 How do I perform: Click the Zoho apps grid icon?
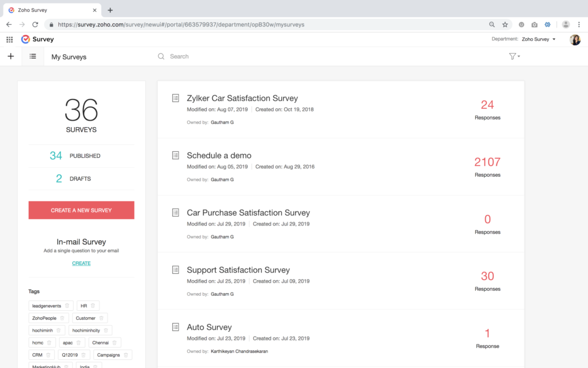tap(9, 39)
